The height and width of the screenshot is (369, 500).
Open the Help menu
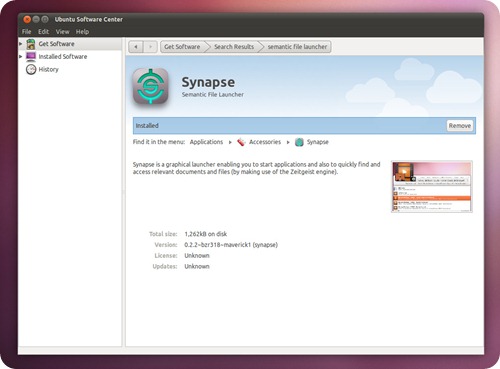click(82, 32)
